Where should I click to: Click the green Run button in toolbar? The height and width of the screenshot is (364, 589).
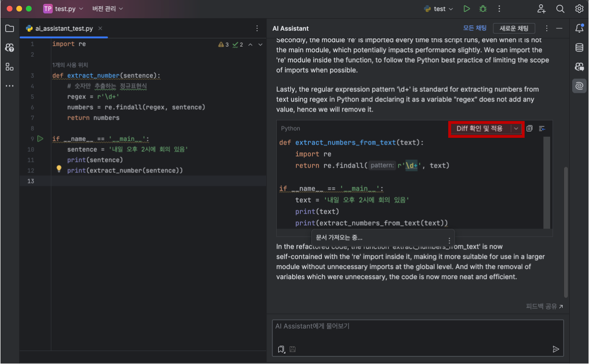466,9
